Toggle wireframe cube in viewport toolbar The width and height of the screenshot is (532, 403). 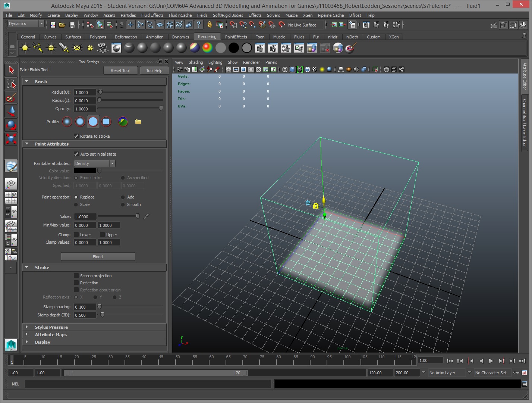coord(285,69)
